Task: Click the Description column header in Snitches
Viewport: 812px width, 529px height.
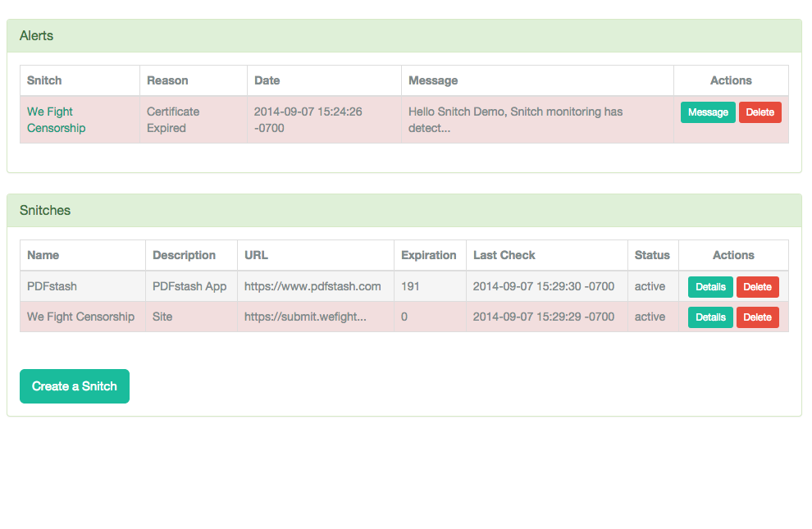Action: click(x=184, y=255)
